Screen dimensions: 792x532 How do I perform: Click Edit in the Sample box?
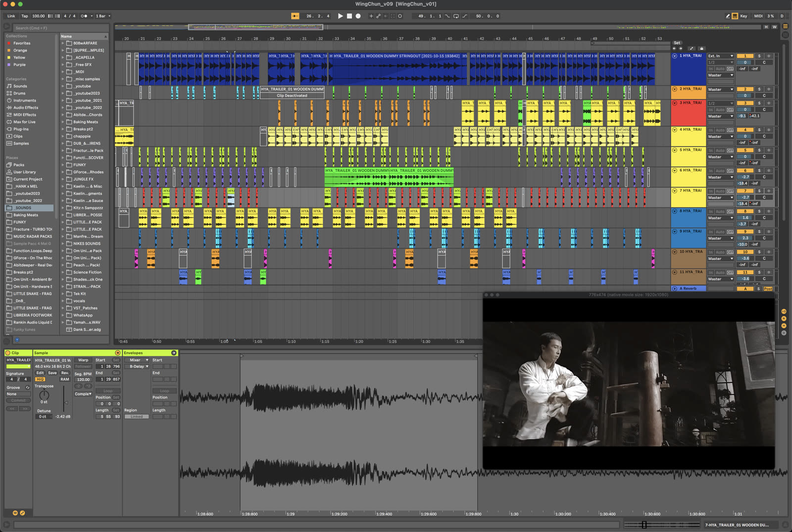coord(40,373)
